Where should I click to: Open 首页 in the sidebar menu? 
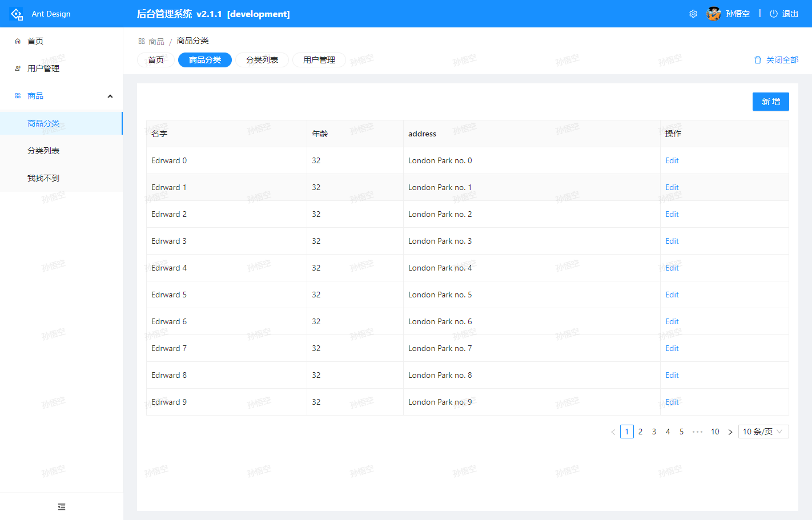pyautogui.click(x=62, y=41)
